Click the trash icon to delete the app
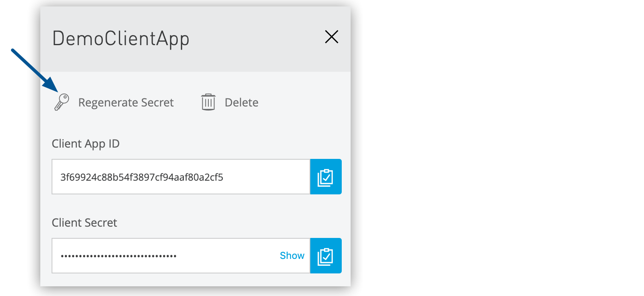The image size is (644, 296). click(208, 102)
